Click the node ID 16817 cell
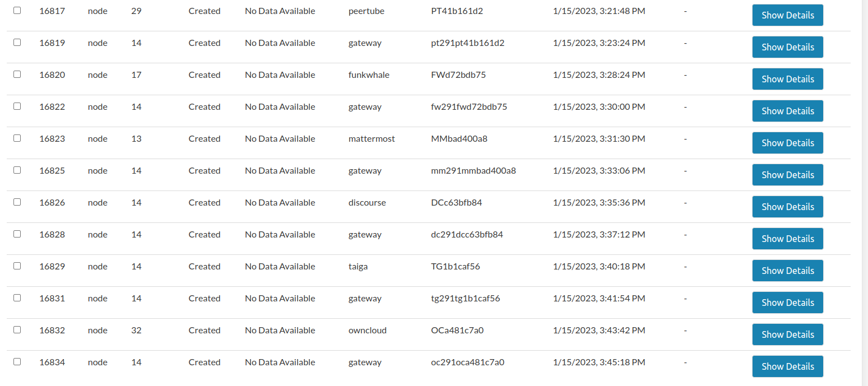Viewport: 868px width, 386px height. coord(52,10)
